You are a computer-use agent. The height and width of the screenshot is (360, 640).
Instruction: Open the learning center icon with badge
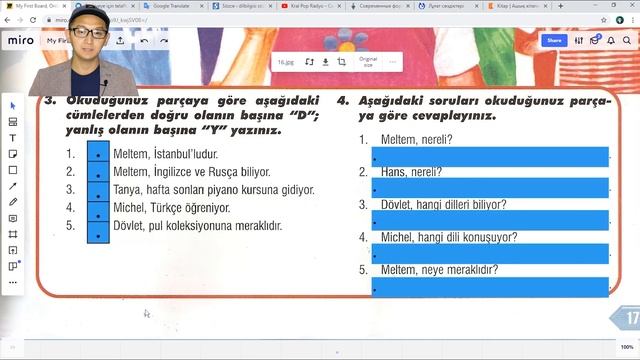pyautogui.click(x=595, y=40)
